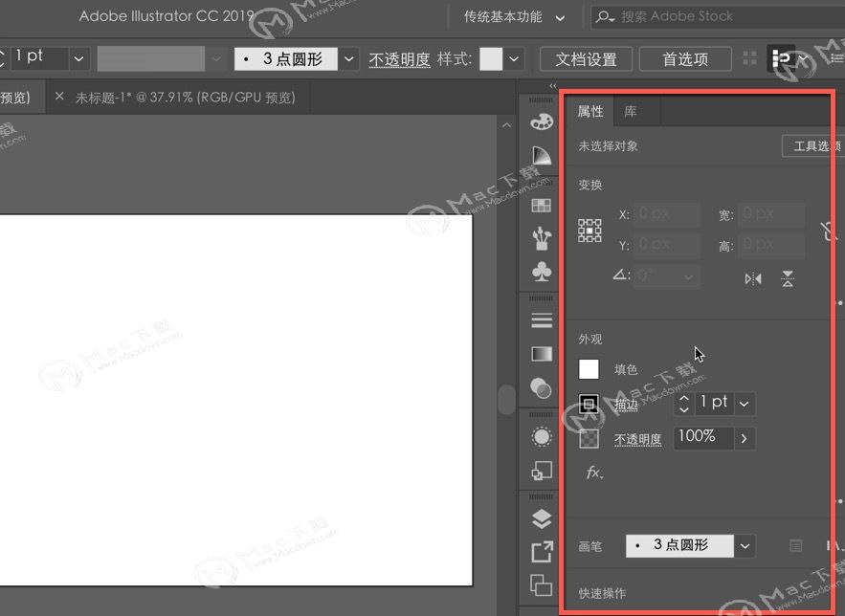Open the Asset Export panel icon
The height and width of the screenshot is (616, 845).
click(542, 552)
